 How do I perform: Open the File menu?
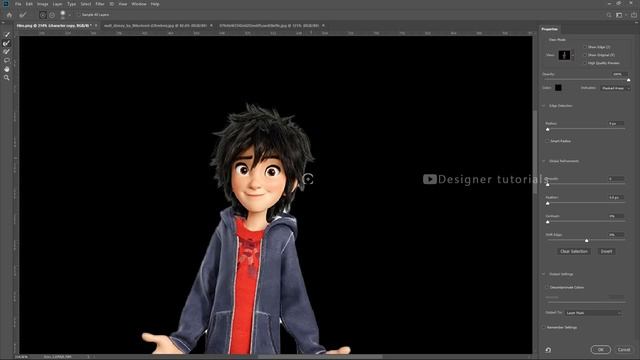[18, 4]
